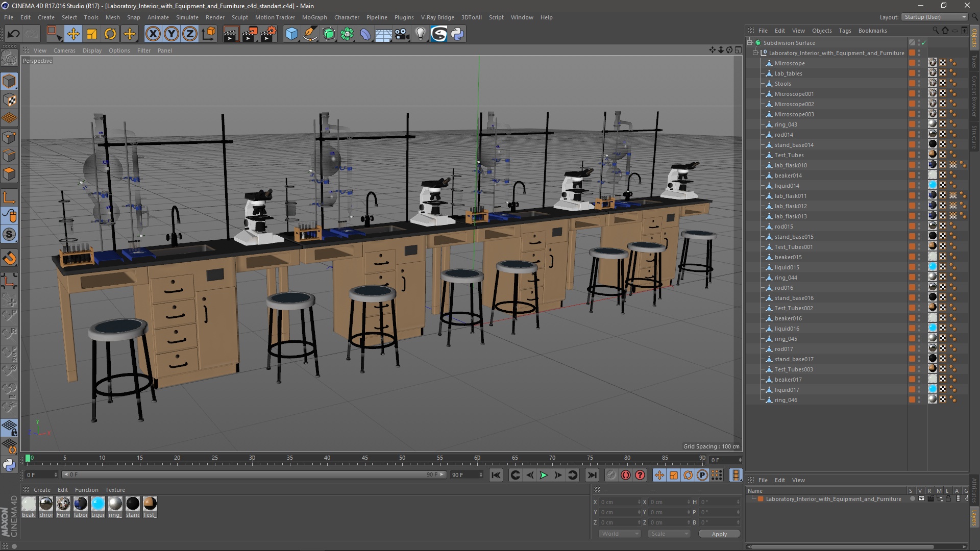Select the Rotate tool icon
This screenshot has height=551, width=980.
pyautogui.click(x=110, y=34)
